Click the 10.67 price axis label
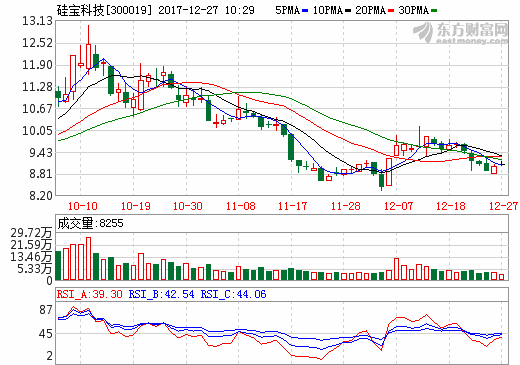Image resolution: width=520 pixels, height=365 pixels. coord(37,109)
